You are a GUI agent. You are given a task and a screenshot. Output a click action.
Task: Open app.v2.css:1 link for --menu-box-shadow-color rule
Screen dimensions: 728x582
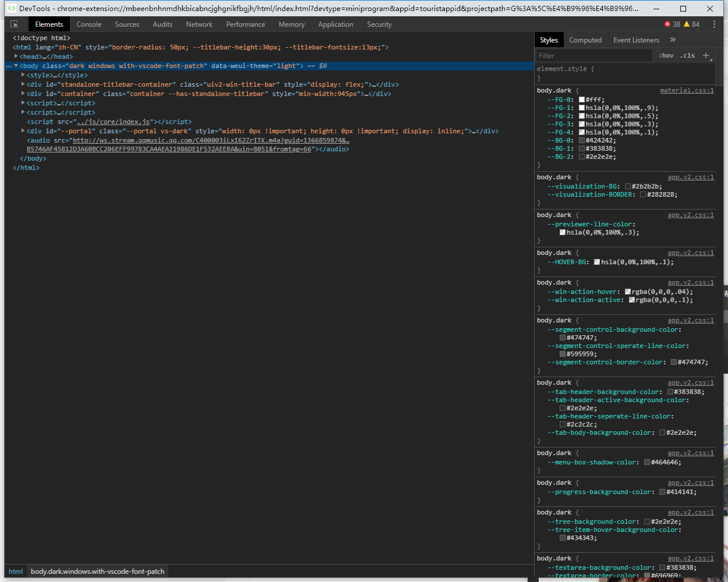coord(691,453)
